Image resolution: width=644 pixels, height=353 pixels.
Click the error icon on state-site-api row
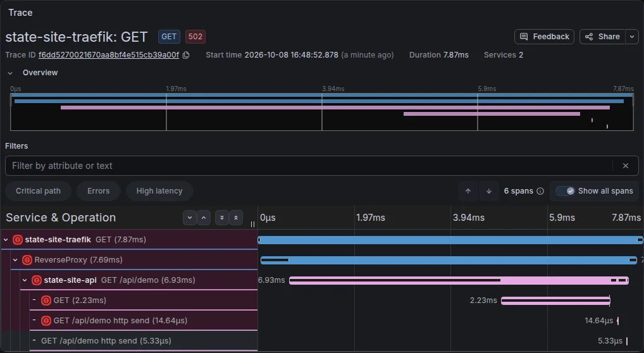(x=37, y=280)
